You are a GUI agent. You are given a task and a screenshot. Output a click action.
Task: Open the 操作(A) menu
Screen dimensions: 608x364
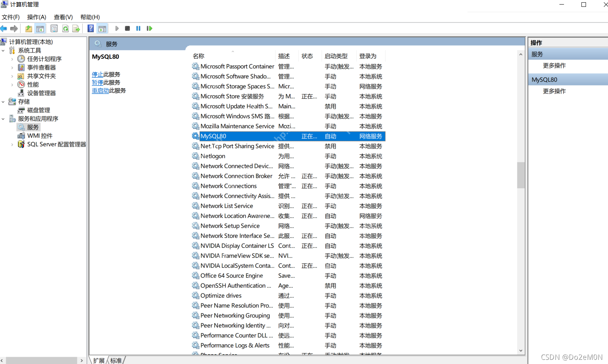(36, 17)
